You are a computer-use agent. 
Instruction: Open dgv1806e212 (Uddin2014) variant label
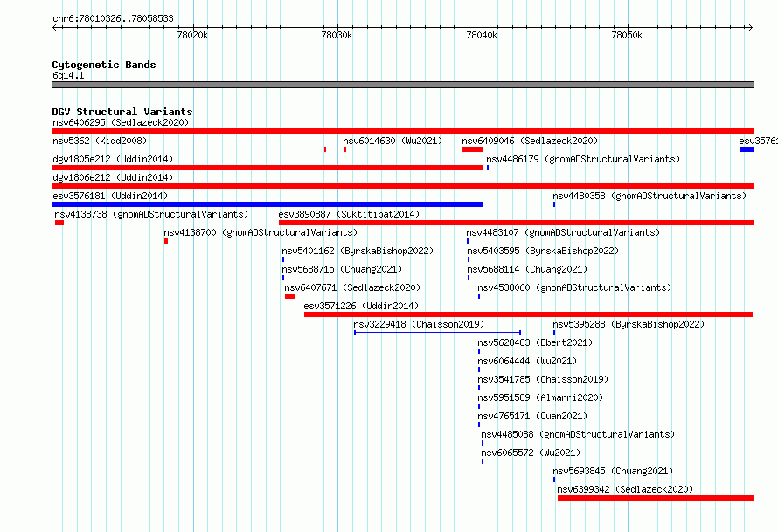click(113, 177)
